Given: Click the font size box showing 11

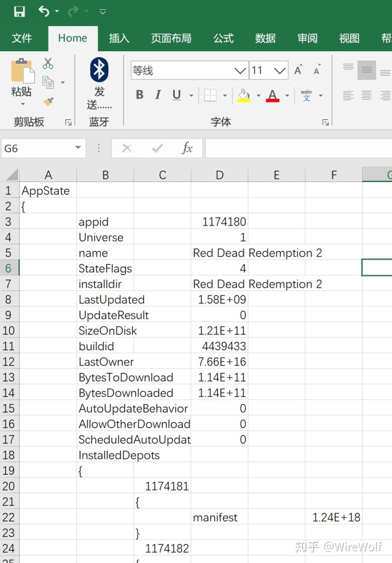Looking at the screenshot, I should [x=261, y=70].
